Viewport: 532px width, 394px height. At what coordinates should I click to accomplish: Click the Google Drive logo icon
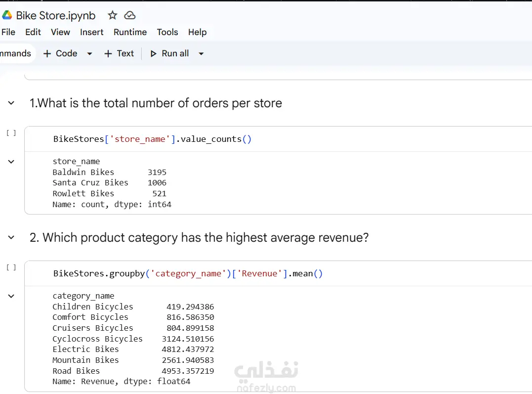point(7,15)
